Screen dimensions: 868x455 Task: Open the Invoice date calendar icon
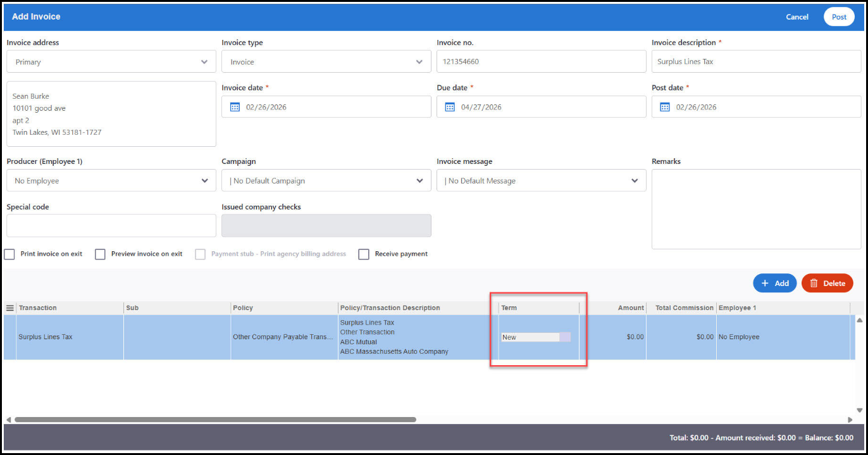[x=235, y=107]
